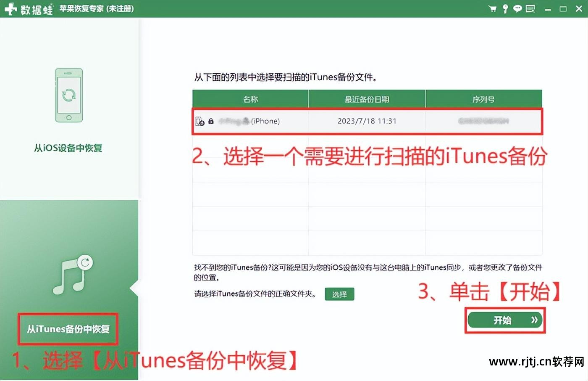Click the blurred serial number cell
588x381 pixels.
483,121
